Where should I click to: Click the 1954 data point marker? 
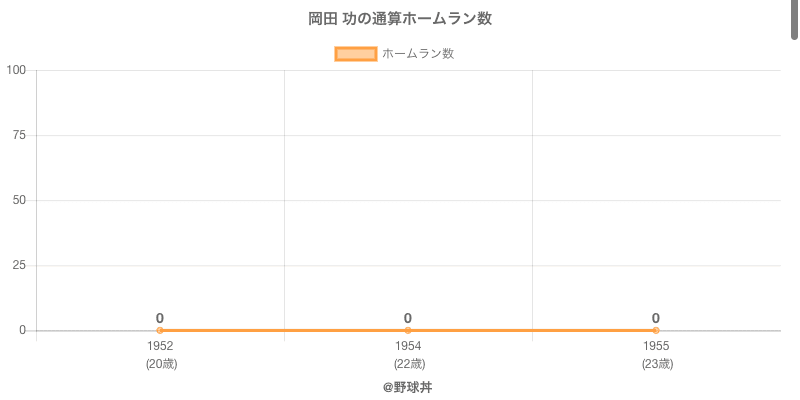click(408, 330)
